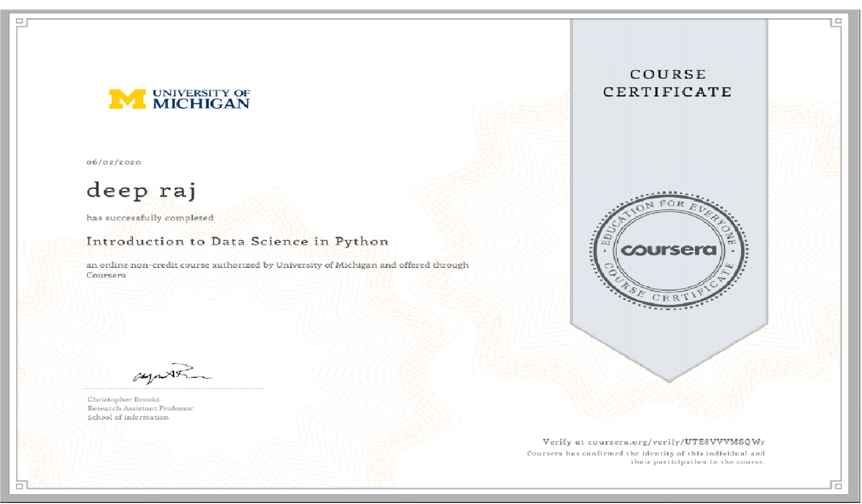Click the bottom-left corner border ornament
Screen dimensions: 862x504
tap(20, 486)
